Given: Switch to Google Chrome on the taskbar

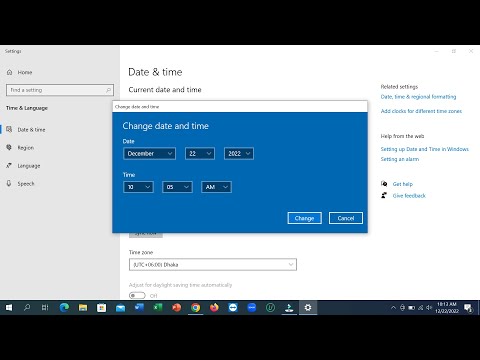Looking at the screenshot, I should point(196,308).
